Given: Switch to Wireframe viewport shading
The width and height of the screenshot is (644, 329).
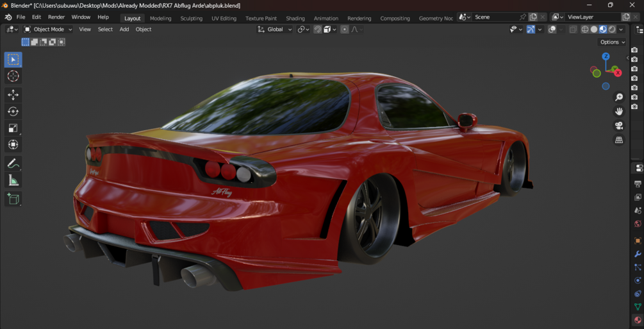Looking at the screenshot, I should tap(585, 30).
